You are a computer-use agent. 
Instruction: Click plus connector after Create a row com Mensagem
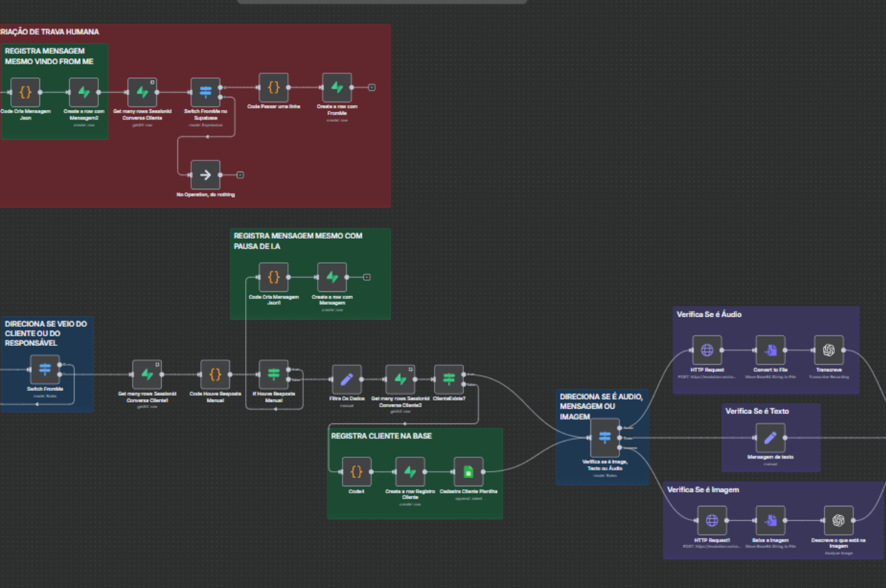pos(367,277)
